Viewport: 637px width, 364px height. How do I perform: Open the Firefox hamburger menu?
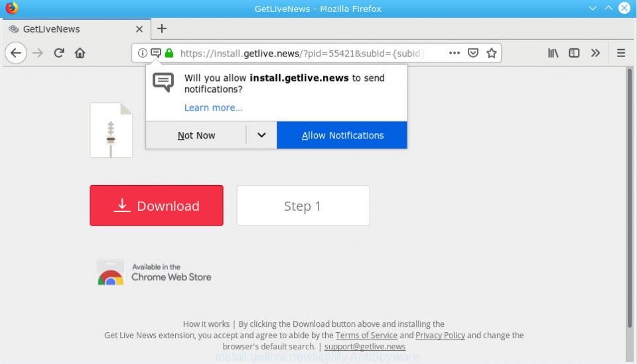tap(621, 53)
